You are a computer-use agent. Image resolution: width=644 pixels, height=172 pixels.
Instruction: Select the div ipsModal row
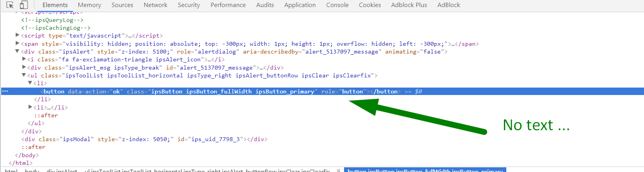coord(144,139)
